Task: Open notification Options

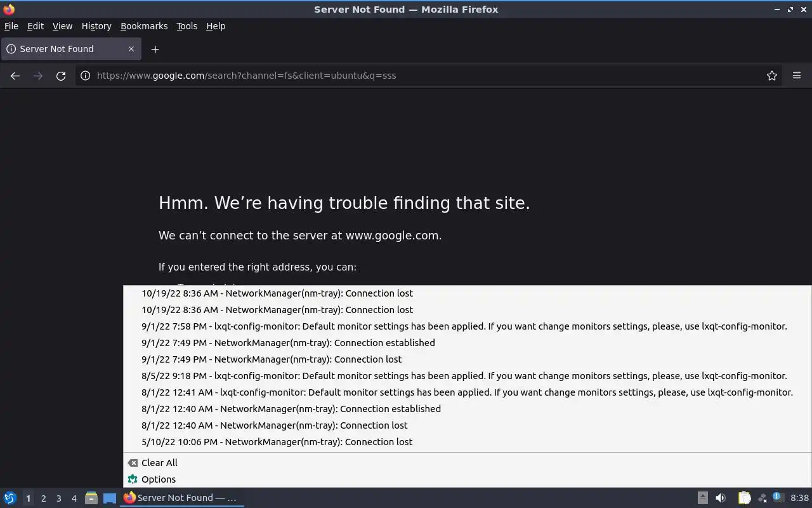Action: 158,479
